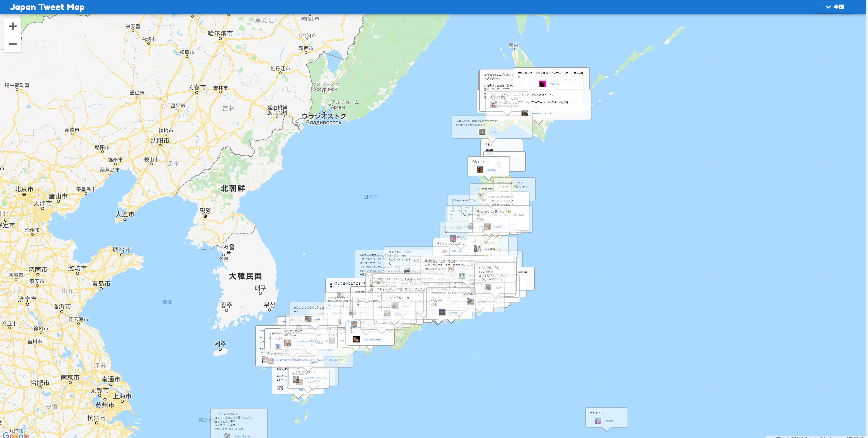Screen dimensions: 868x438
Task: Zoom out using the minus button
Action: click(x=12, y=44)
